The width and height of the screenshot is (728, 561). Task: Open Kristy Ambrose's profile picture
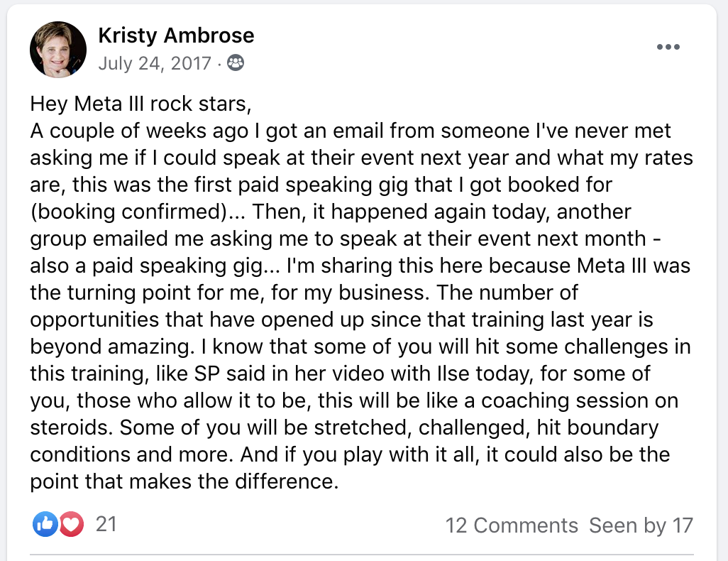coord(58,49)
